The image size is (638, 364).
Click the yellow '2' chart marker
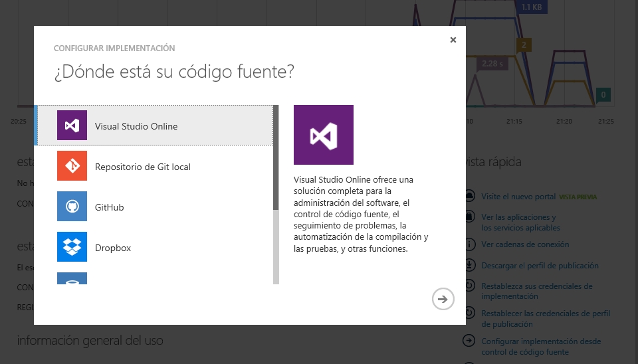pos(524,45)
